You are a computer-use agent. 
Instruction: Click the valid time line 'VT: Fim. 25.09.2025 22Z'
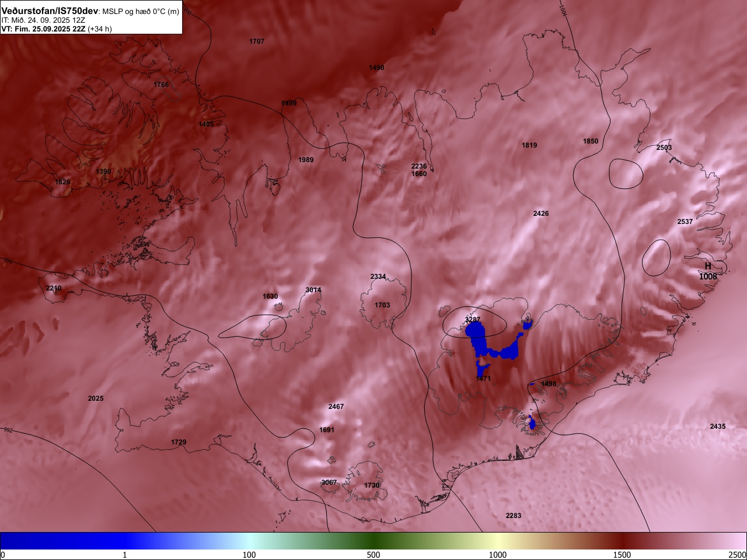[x=43, y=29]
